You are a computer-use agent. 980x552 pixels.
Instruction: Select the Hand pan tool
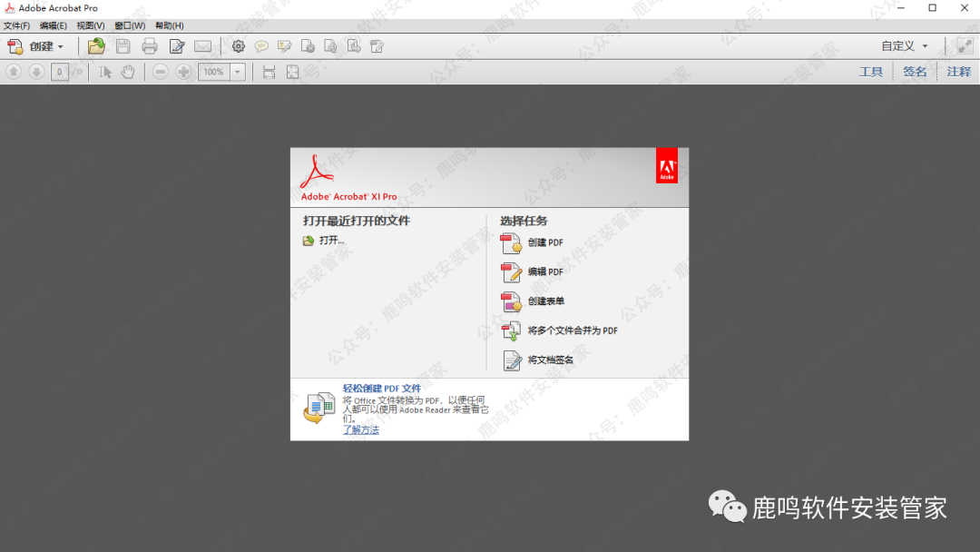tap(128, 72)
